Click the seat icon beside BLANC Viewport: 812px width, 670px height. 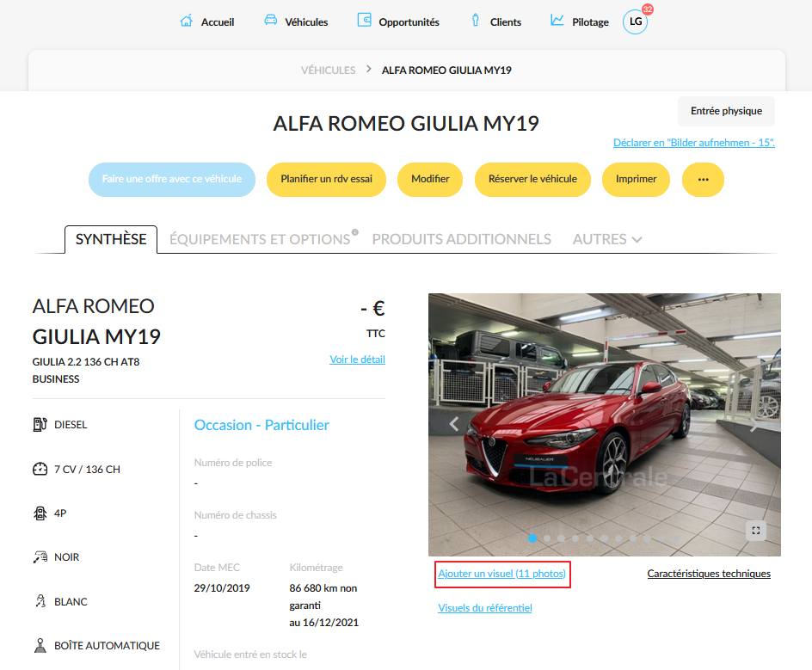click(x=40, y=601)
